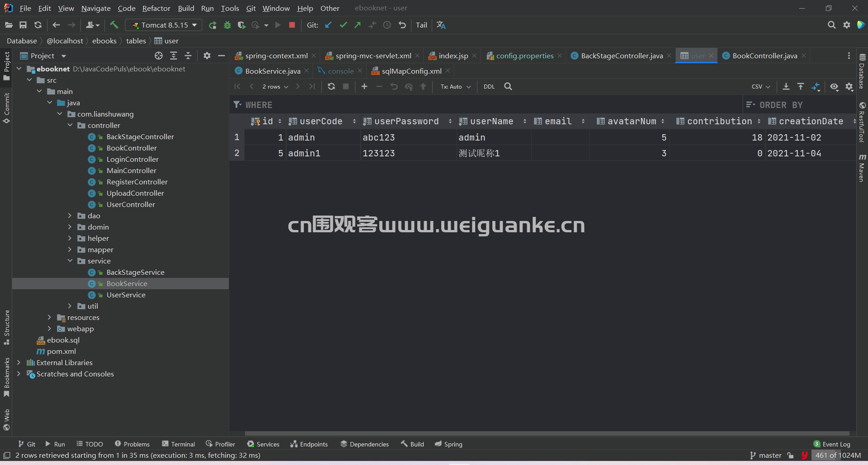
Task: Select LoginController in project tree
Action: pos(132,159)
